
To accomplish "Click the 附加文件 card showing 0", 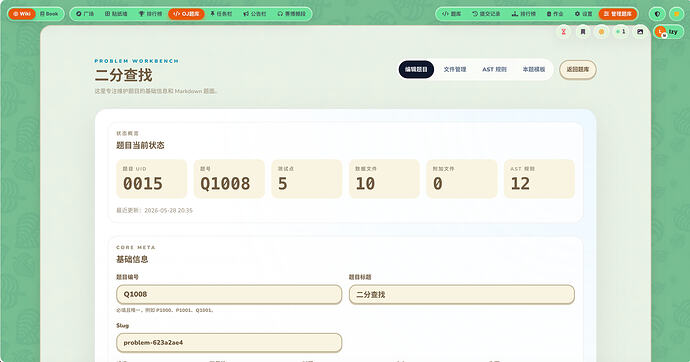I will (462, 179).
